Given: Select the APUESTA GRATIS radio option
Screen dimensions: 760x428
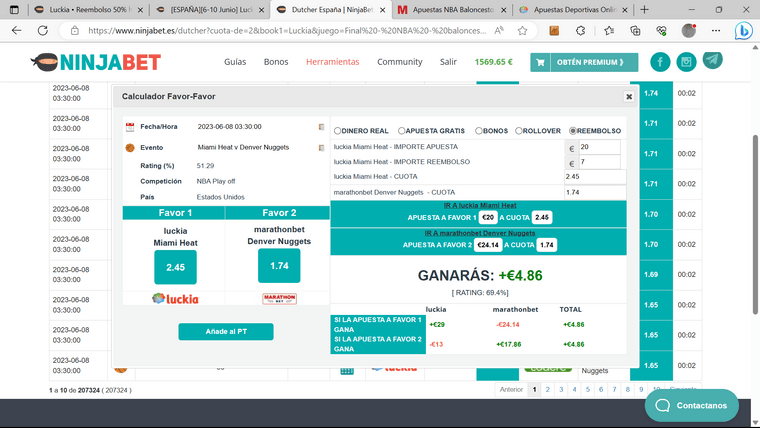Looking at the screenshot, I should coord(401,131).
